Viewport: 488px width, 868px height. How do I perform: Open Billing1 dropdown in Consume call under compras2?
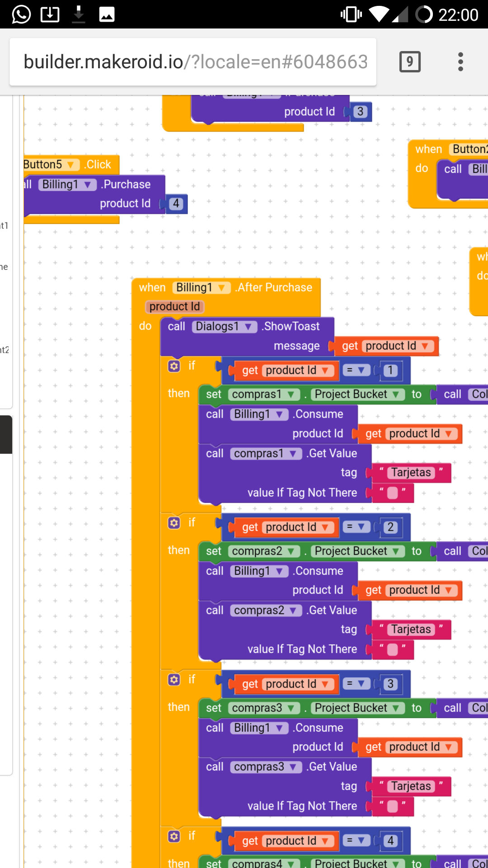coord(259,571)
